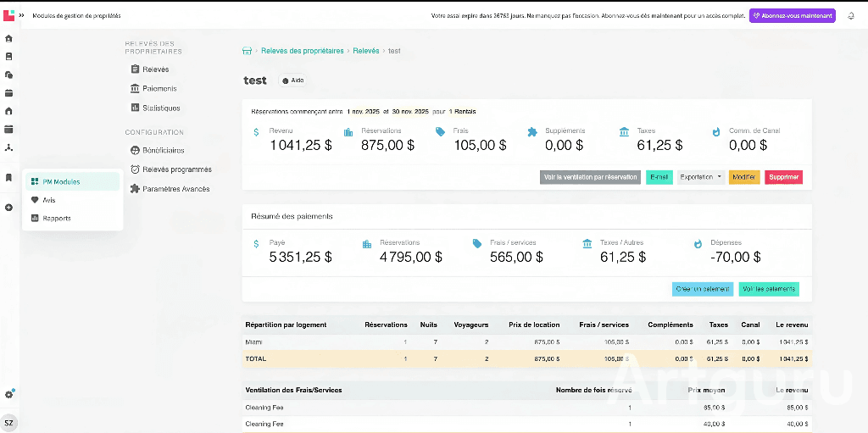Click the chart icon beside Rapports
This screenshot has width=868, height=433.
(35, 218)
